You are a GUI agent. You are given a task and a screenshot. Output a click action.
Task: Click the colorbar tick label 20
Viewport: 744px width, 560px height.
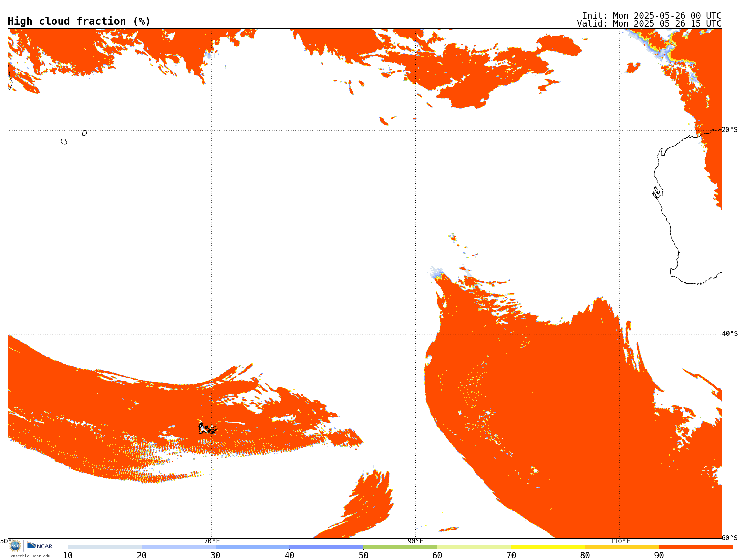click(142, 556)
